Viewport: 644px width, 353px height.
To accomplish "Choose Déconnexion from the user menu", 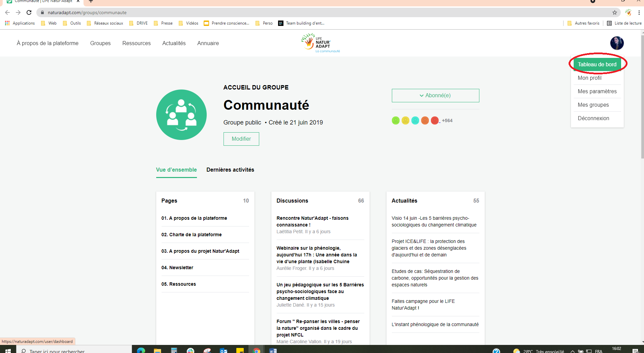I will click(x=593, y=118).
